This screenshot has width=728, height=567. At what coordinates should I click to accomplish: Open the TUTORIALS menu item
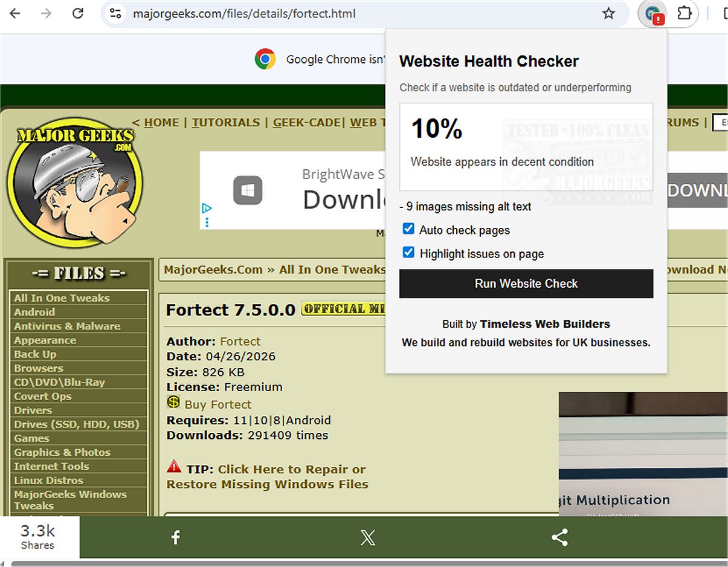point(225,123)
